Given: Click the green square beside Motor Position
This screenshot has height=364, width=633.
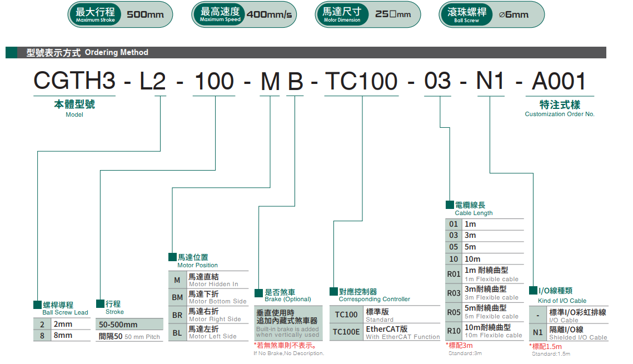Looking at the screenshot, I should click(172, 257).
